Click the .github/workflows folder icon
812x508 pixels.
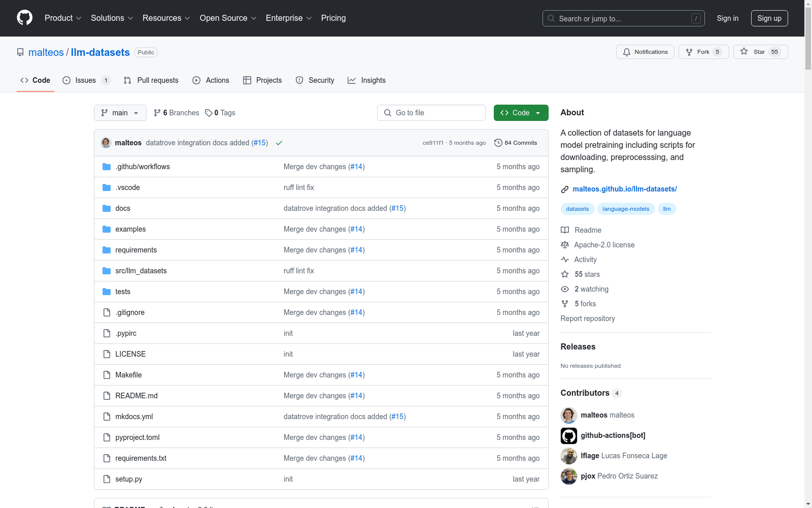point(107,167)
